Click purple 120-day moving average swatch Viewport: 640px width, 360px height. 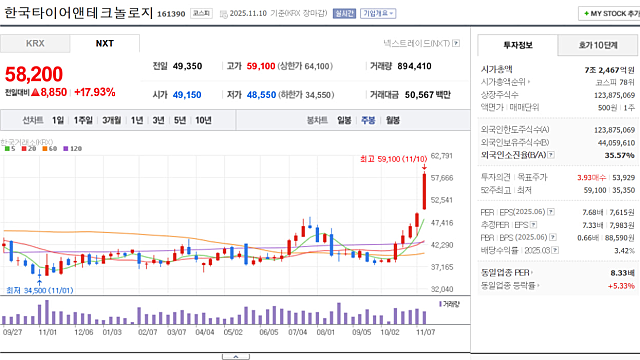click(66, 149)
